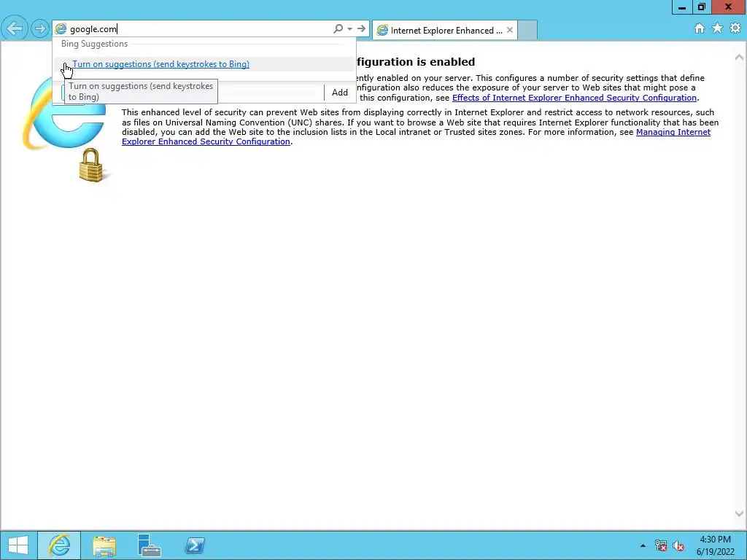Screen dimensions: 747x560
Task: Click Internet Explorer taskbar icon
Action: coord(59,545)
